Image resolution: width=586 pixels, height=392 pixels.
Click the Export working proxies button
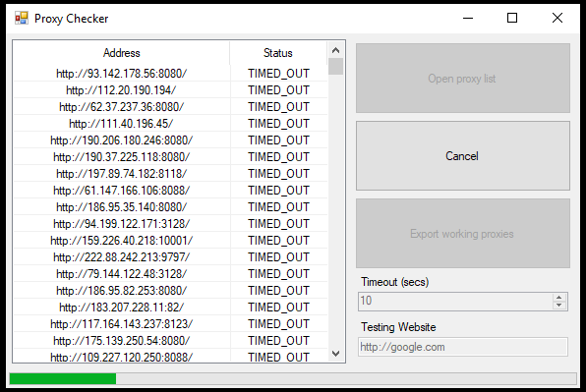463,234
